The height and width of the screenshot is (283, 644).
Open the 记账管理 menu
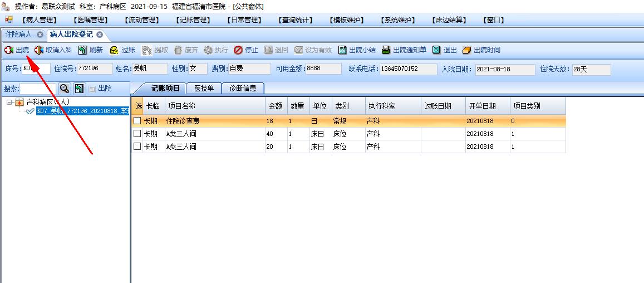193,20
